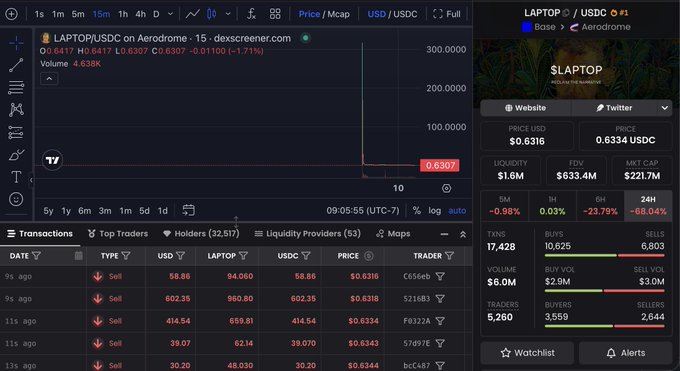This screenshot has height=371, width=680.
Task: Expand the social links dropdown chevron
Action: (x=665, y=108)
